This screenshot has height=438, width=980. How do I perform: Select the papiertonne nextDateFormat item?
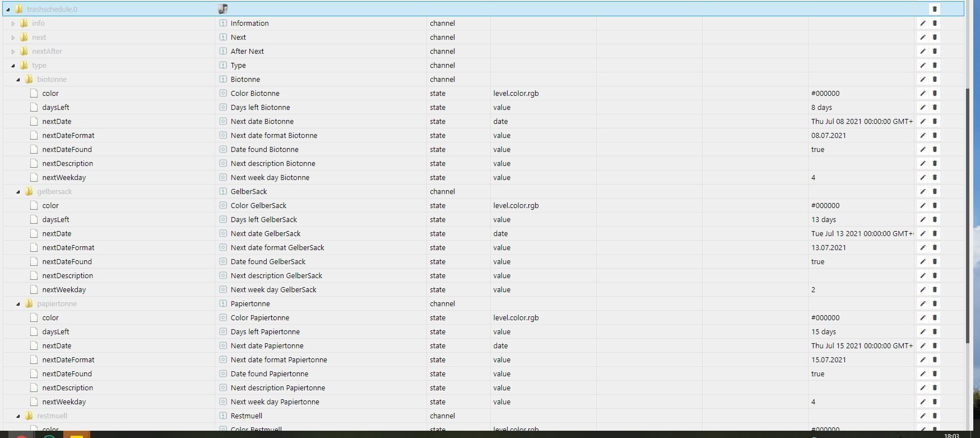68,359
